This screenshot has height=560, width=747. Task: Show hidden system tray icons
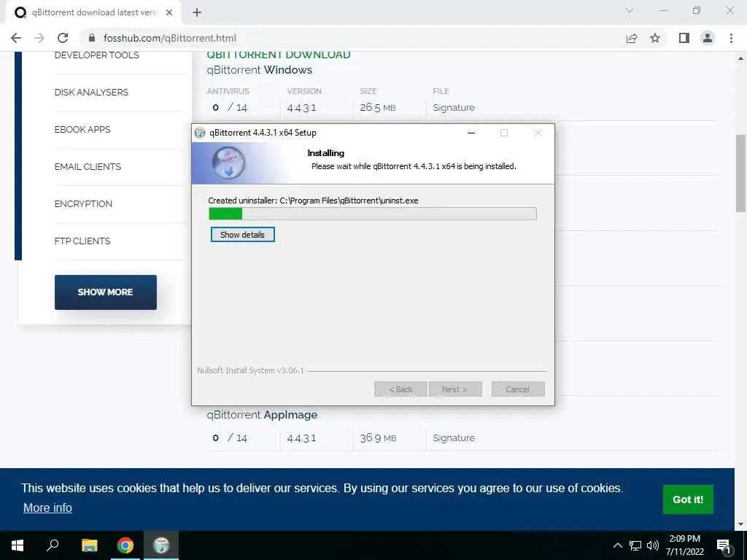617,545
